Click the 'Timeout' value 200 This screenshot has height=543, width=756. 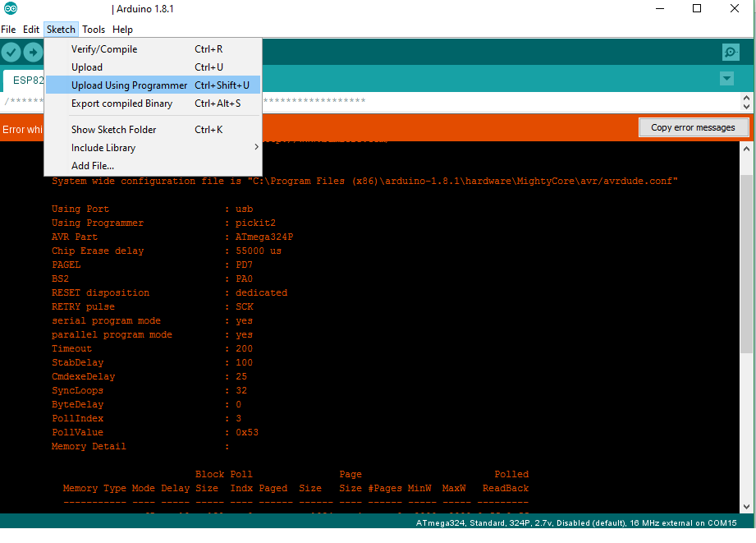point(244,348)
